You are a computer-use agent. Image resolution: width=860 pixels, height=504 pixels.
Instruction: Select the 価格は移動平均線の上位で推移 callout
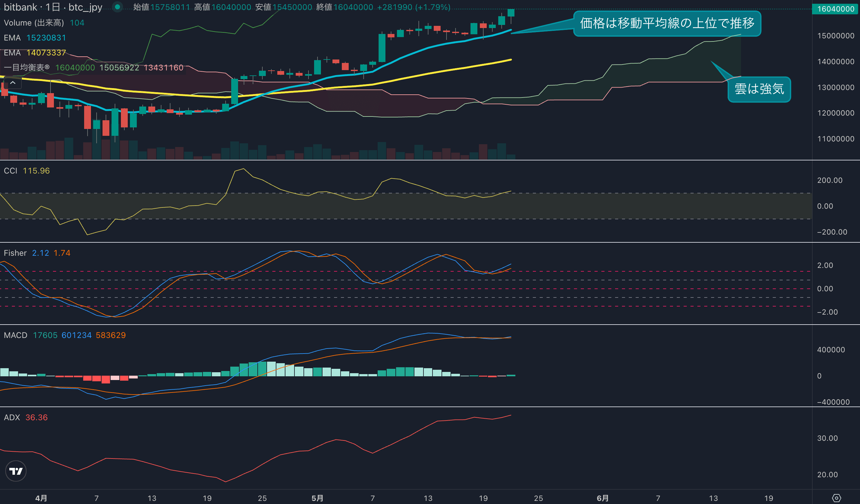tap(667, 23)
